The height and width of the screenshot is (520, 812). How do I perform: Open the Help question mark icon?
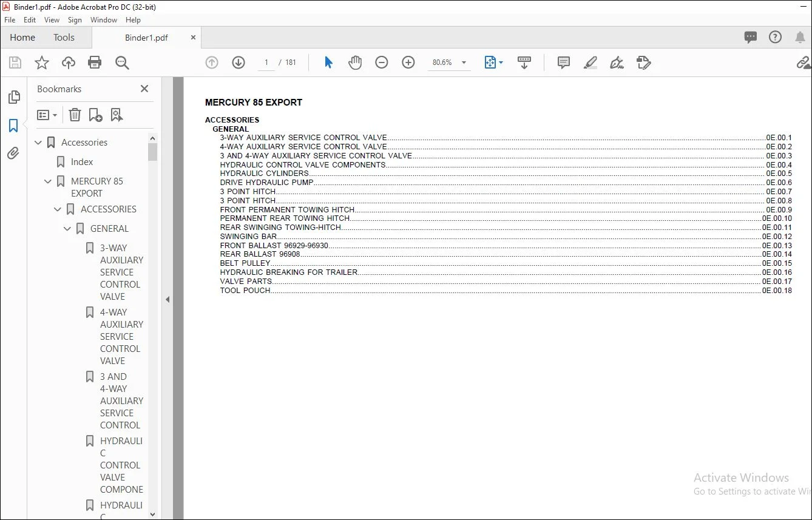[x=775, y=38]
